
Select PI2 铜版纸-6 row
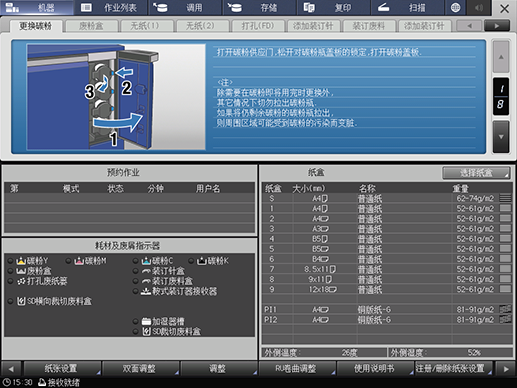tap(387, 320)
